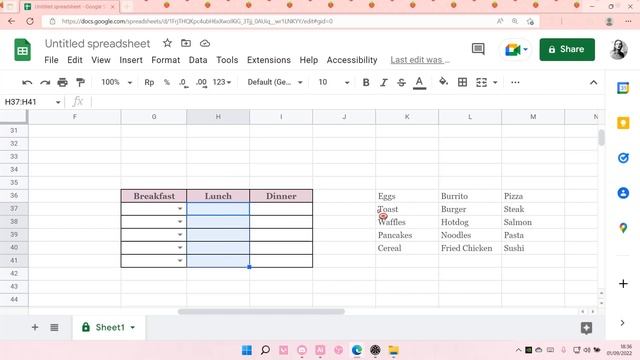Activate the paint format tool
This screenshot has height=360, width=640.
pos(80,82)
